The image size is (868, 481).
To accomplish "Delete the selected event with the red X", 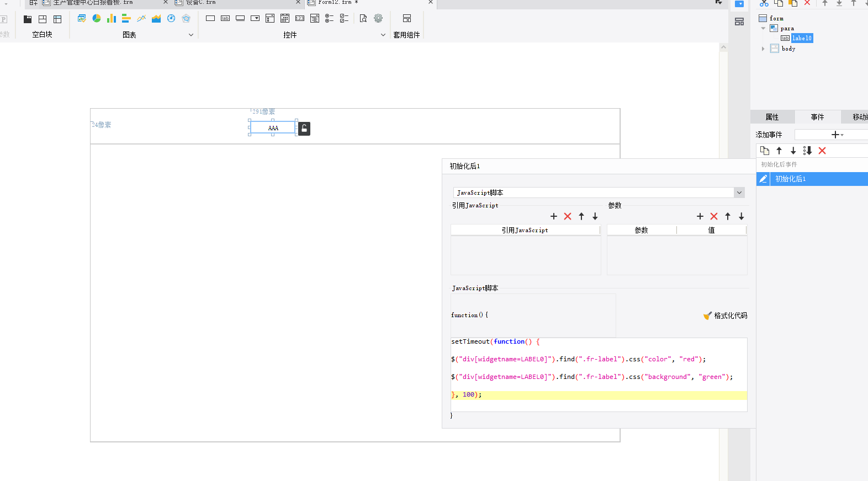I will (x=822, y=151).
